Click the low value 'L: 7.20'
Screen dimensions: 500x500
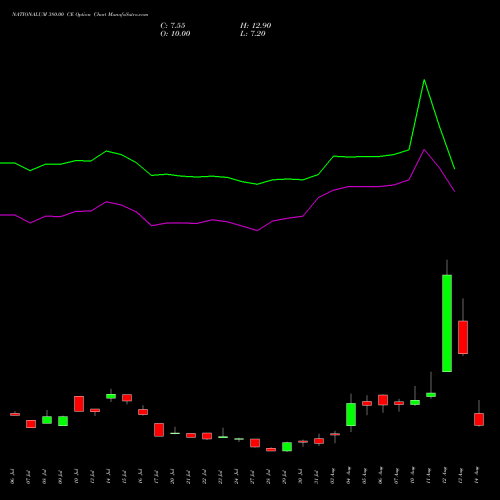pyautogui.click(x=253, y=34)
